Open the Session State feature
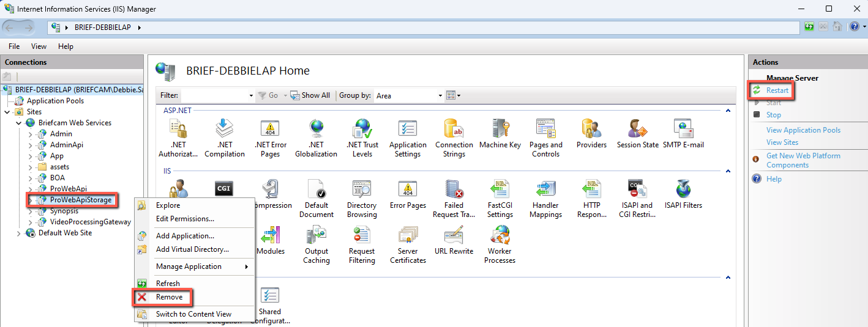 [637, 134]
